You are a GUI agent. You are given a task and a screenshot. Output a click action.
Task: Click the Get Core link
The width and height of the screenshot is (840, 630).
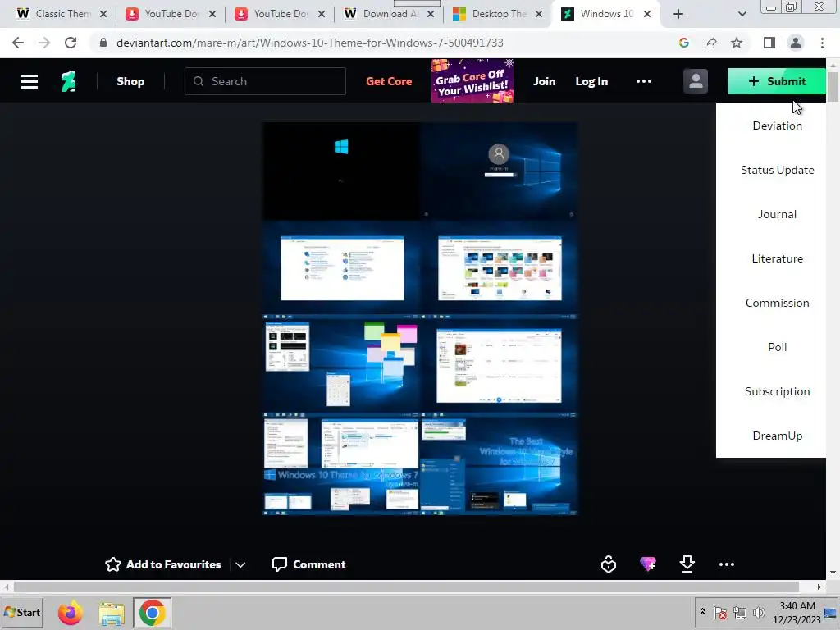[389, 81]
